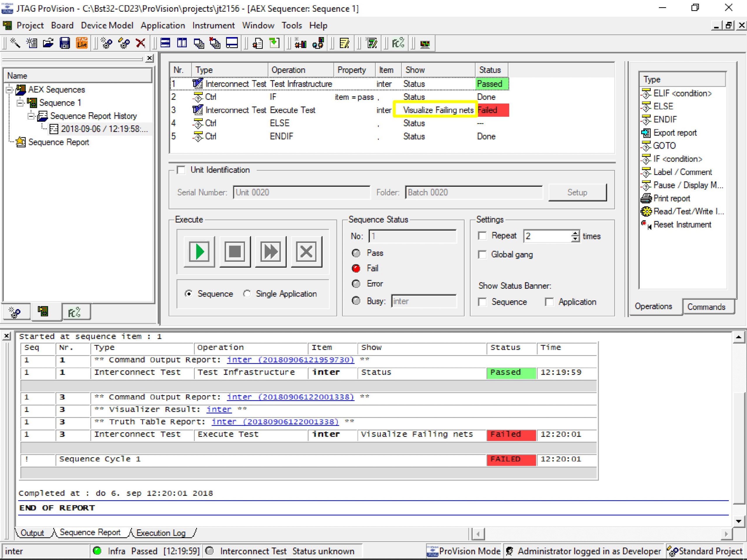Open the Device Model menu
Image resolution: width=747 pixels, height=560 pixels.
(107, 26)
